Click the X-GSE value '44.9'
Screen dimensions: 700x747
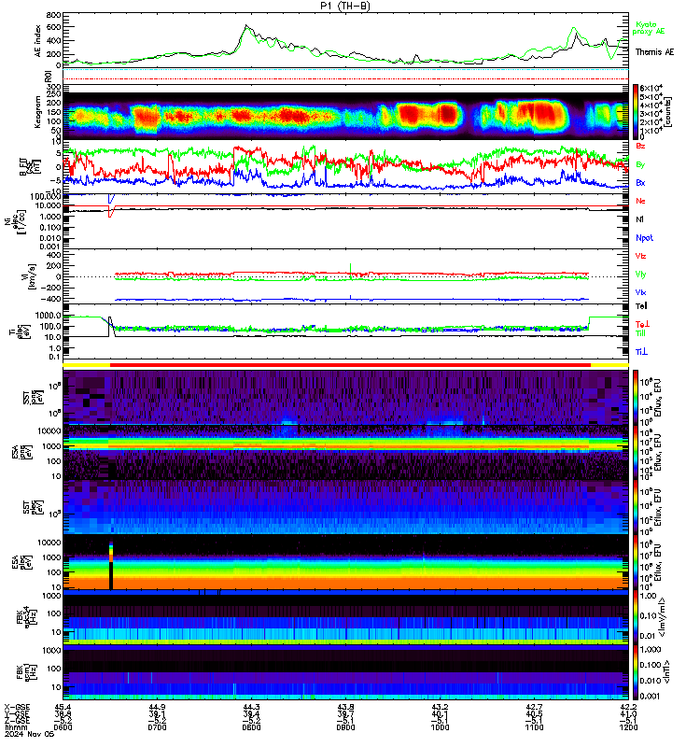point(157,707)
